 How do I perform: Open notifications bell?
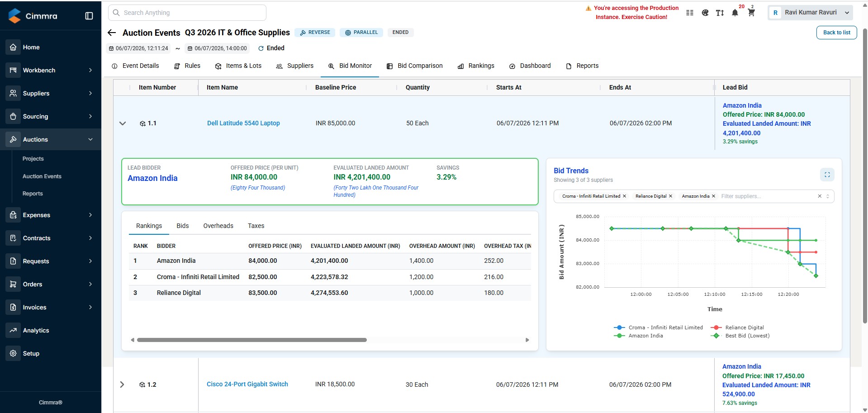735,13
